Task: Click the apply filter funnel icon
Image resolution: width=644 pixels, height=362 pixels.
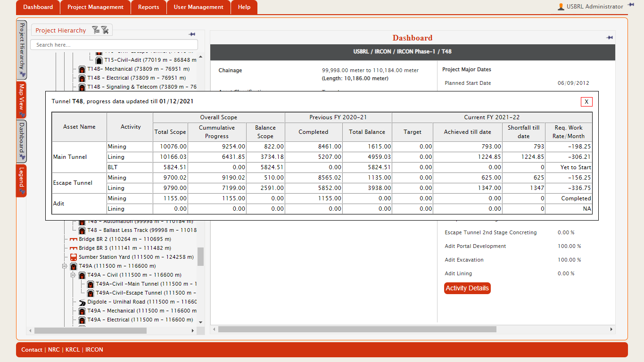Action: click(96, 30)
